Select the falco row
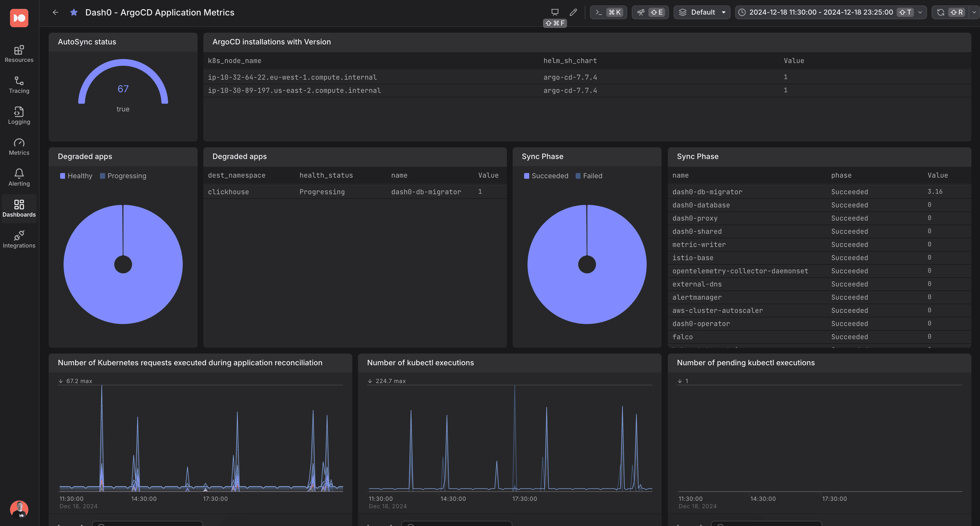Viewport: 980px width, 526px height. pyautogui.click(x=819, y=337)
